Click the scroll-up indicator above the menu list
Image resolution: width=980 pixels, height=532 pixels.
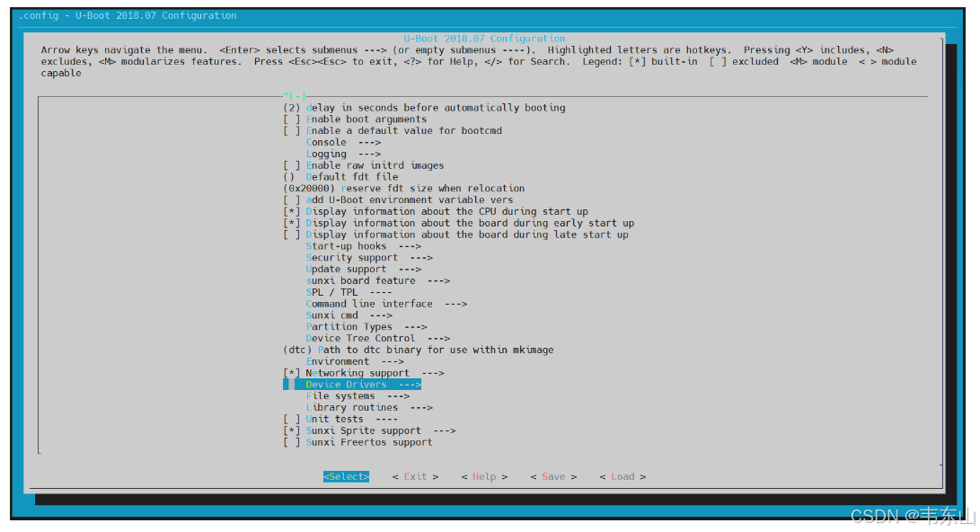coord(295,96)
